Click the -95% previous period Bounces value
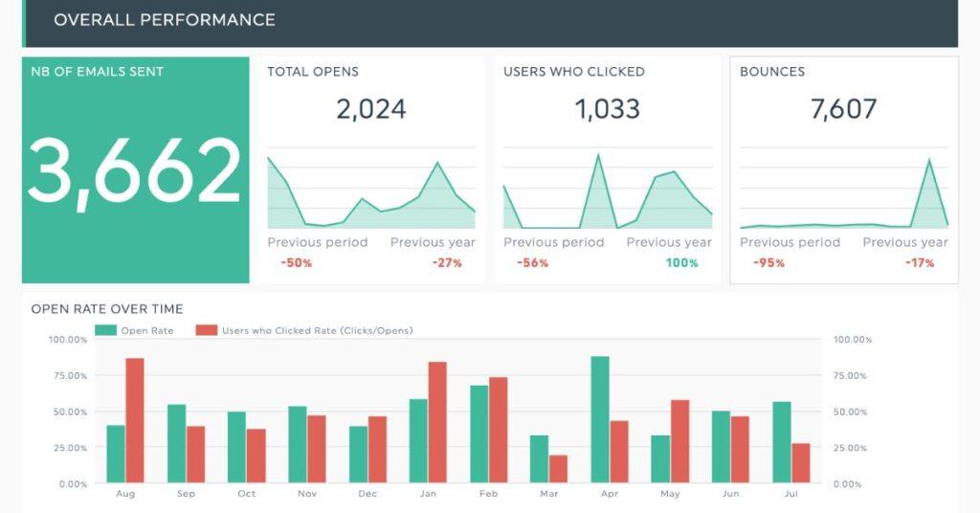This screenshot has height=513, width=980. point(768,263)
